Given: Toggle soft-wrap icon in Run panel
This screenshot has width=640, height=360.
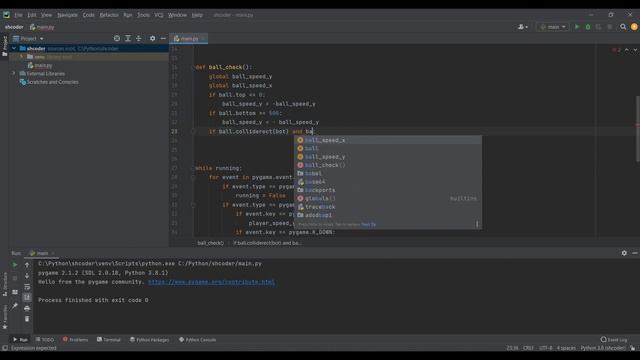Looking at the screenshot, I should click(x=27, y=287).
